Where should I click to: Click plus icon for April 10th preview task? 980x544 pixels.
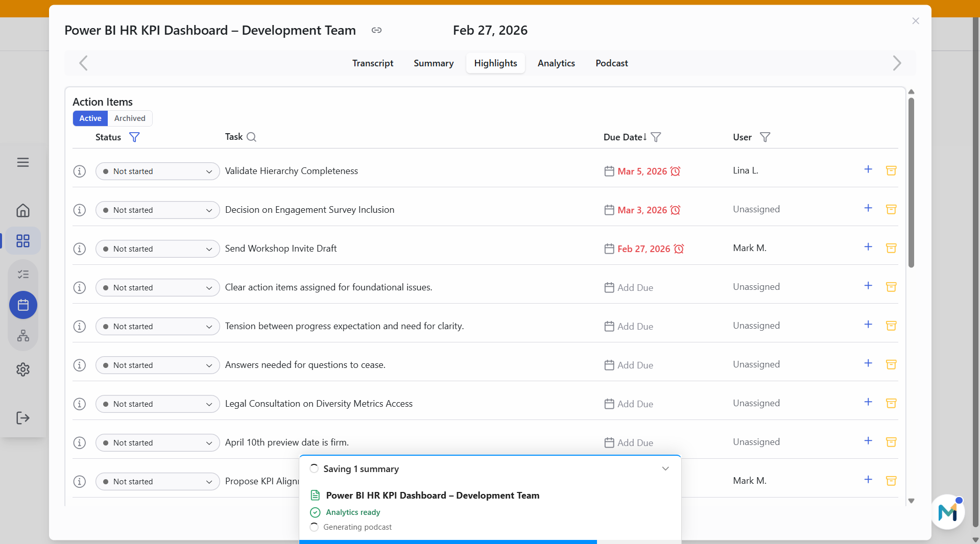point(868,441)
